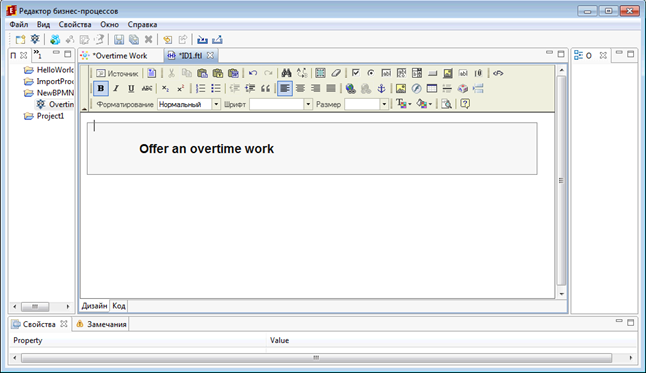Screen dimensions: 646x373
Task: Open the Размер size dropdown arrow
Action: 384,104
